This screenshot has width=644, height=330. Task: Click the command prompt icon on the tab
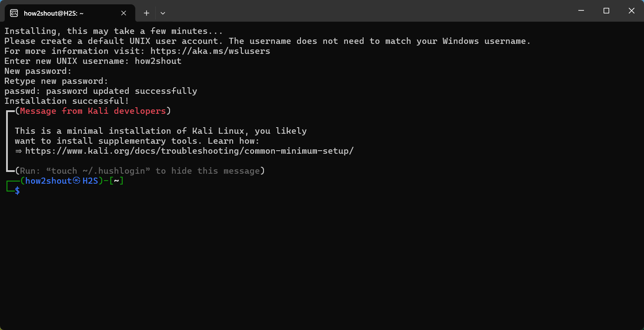[x=13, y=13]
